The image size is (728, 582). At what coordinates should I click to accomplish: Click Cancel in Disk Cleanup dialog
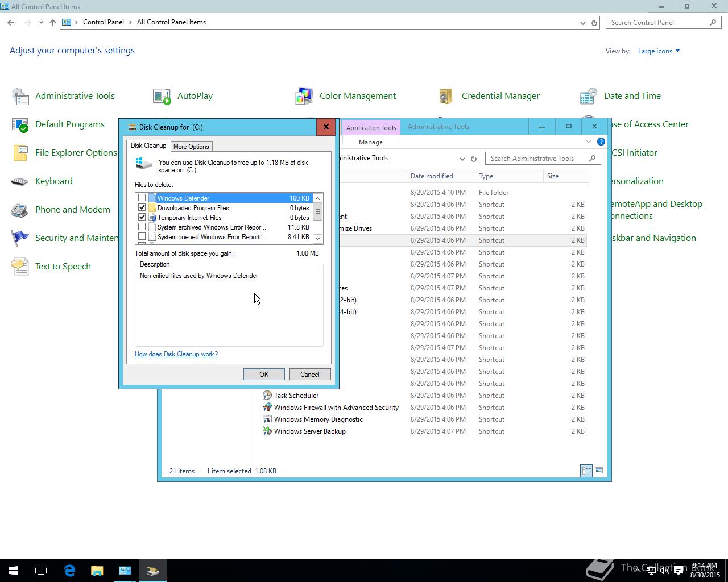310,375
